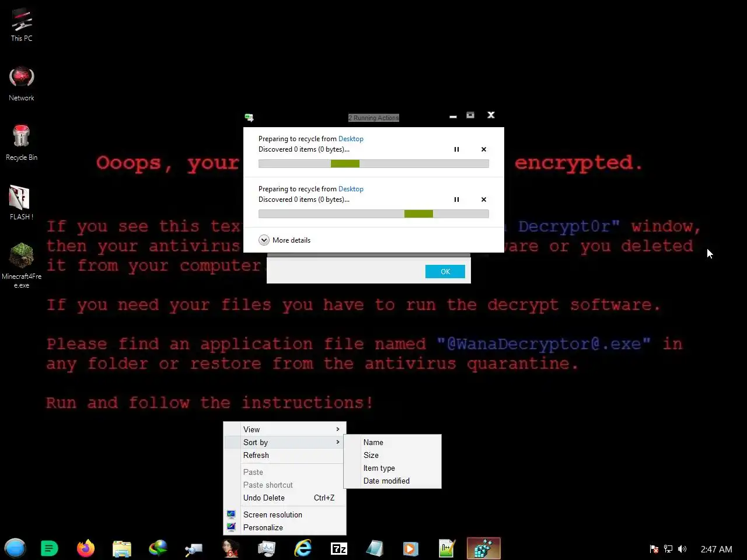Click the OK button

(x=445, y=272)
